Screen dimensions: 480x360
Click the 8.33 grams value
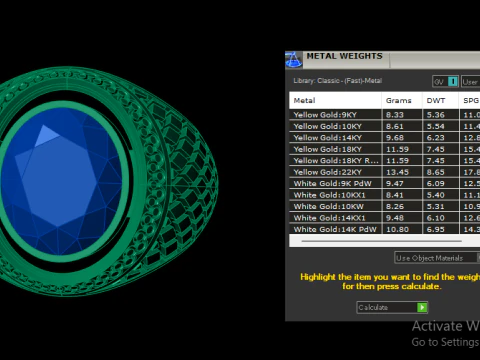coord(395,115)
